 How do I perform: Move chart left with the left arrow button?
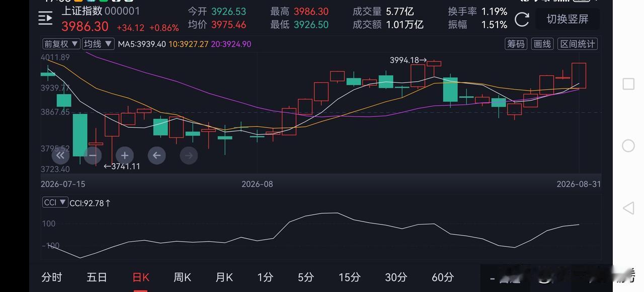[156, 156]
